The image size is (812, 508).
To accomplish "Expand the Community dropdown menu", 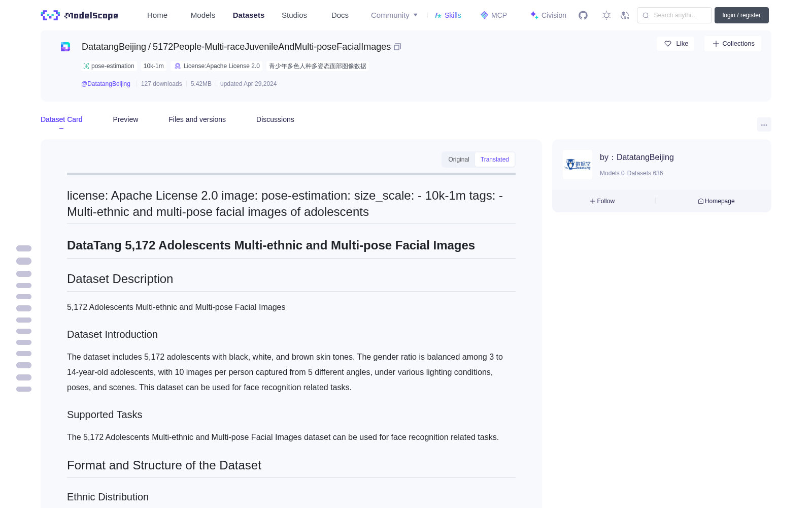I will tap(394, 15).
